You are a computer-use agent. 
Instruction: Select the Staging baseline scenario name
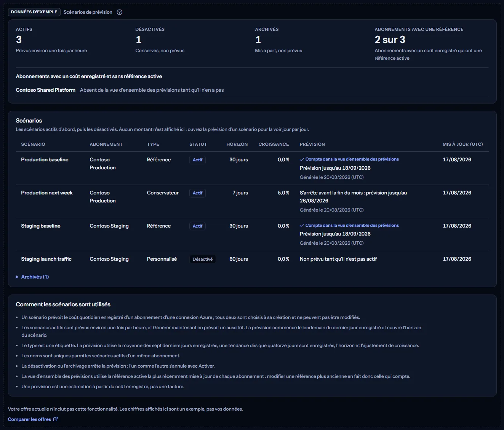pyautogui.click(x=41, y=226)
